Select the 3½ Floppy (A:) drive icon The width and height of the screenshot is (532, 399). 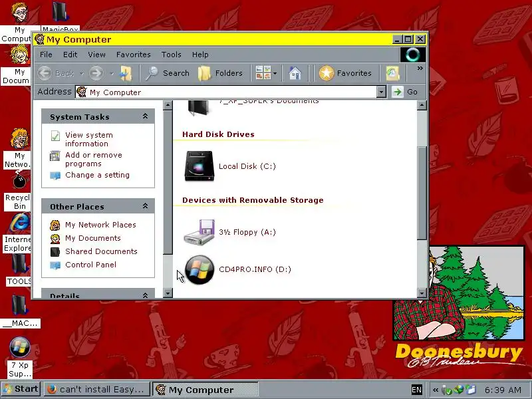pos(199,232)
